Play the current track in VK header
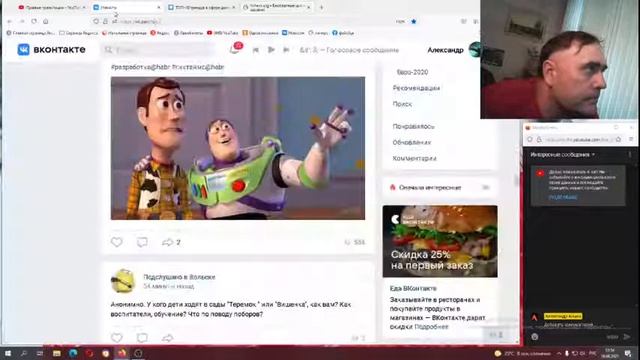The width and height of the screenshot is (640, 360). (271, 50)
